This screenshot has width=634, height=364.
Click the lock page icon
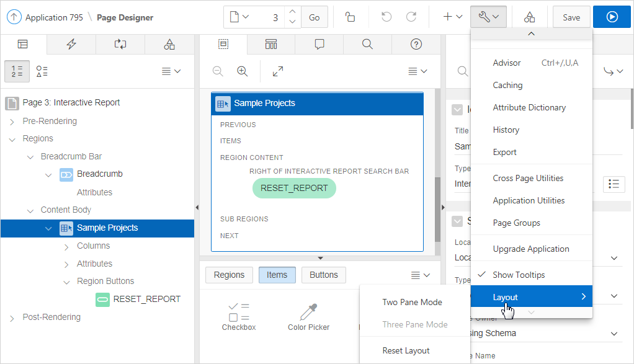coord(350,17)
